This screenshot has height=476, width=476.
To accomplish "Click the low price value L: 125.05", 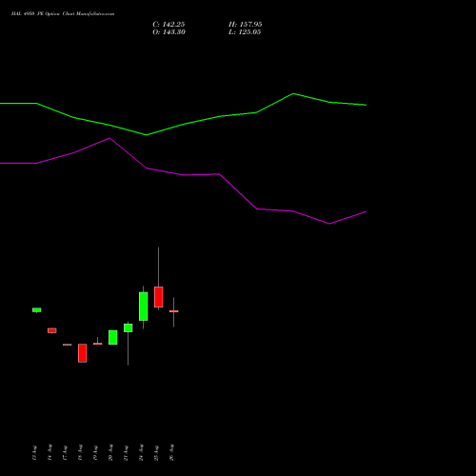I will coord(245,32).
